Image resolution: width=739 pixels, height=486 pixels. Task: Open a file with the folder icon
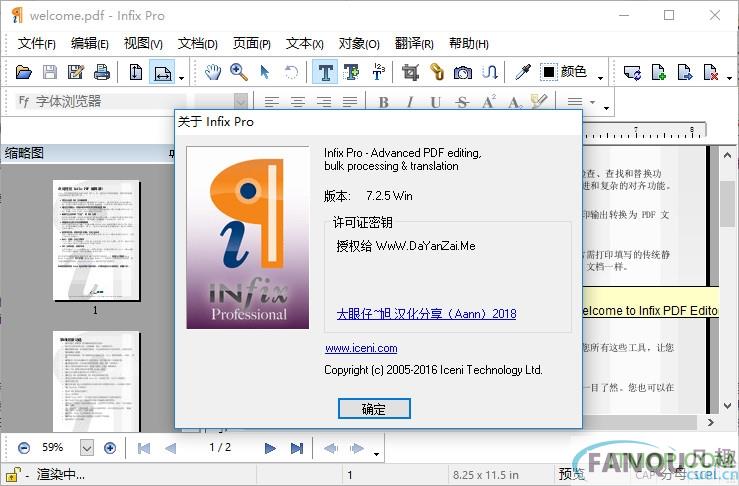point(23,72)
